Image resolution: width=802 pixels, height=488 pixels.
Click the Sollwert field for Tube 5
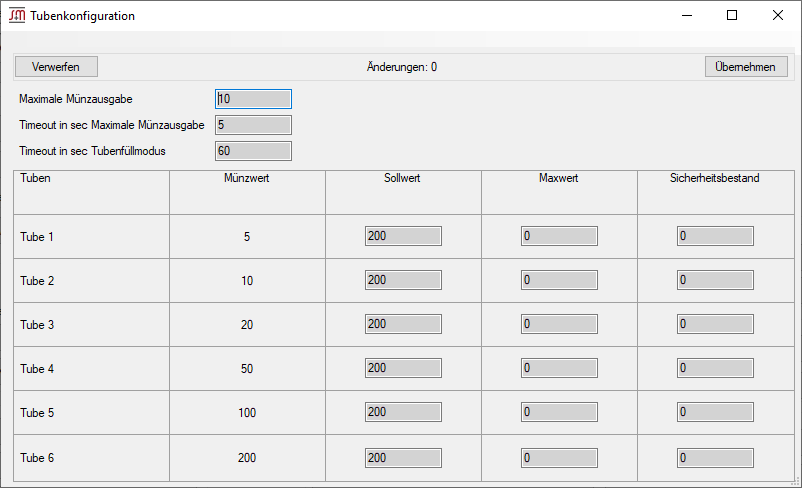pyautogui.click(x=403, y=413)
